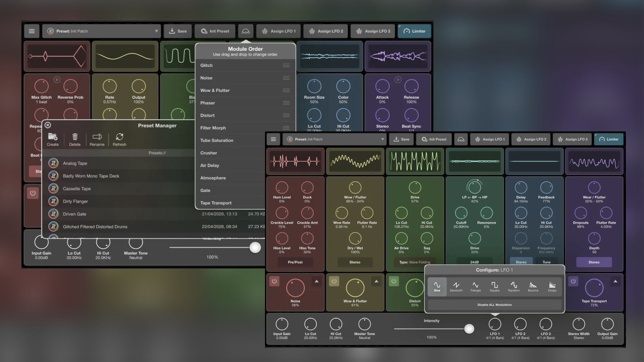
Task: Click the module order icon in the front window toolbar
Action: tap(461, 139)
